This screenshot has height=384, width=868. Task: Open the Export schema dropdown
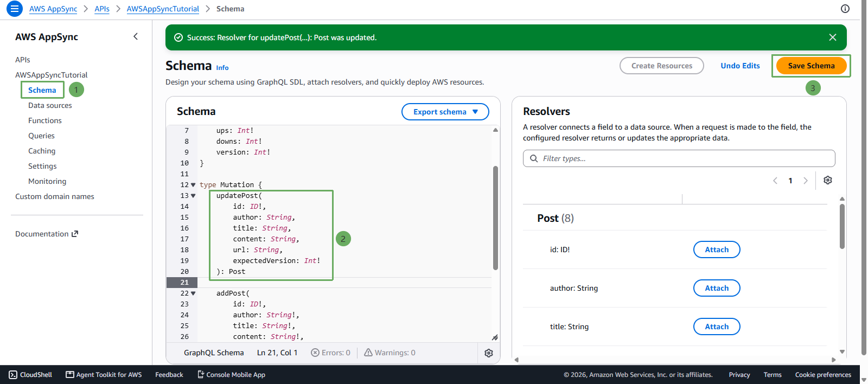point(445,112)
